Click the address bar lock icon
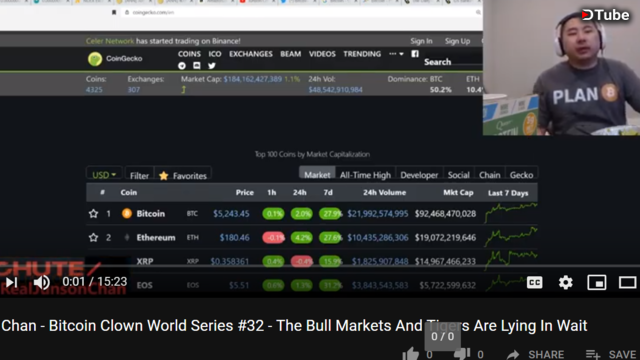 [x=127, y=13]
